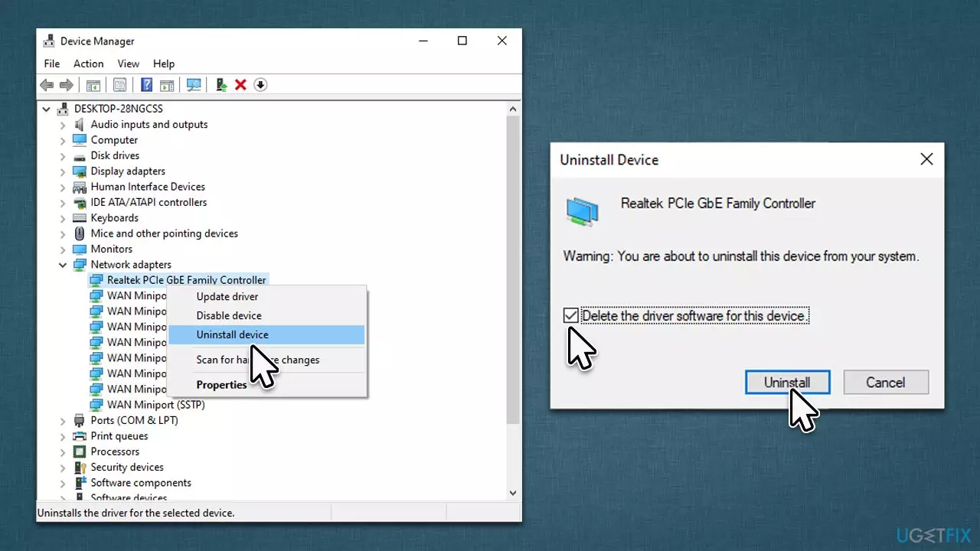This screenshot has width=980, height=551.
Task: Click the Security devices icon
Action: point(80,467)
